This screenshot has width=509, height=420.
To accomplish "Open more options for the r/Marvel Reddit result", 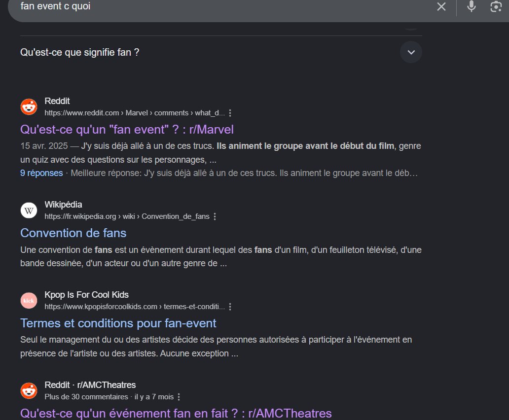I will 230,113.
